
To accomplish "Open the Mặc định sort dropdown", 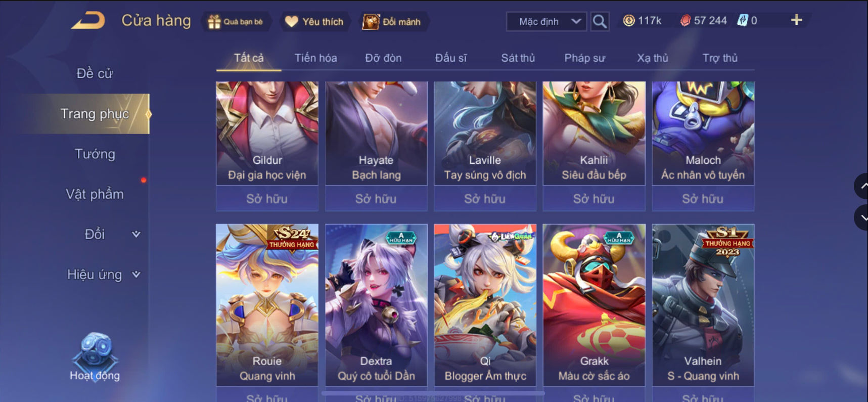I will [546, 22].
